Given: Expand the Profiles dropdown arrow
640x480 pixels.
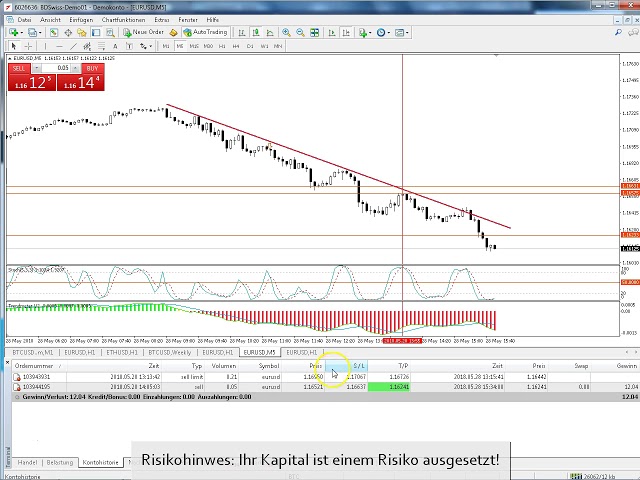Looking at the screenshot, I should 40,33.
